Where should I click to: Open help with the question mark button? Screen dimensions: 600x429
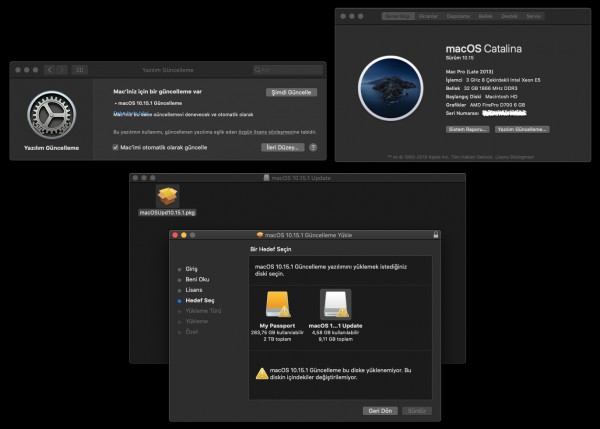pyautogui.click(x=313, y=147)
